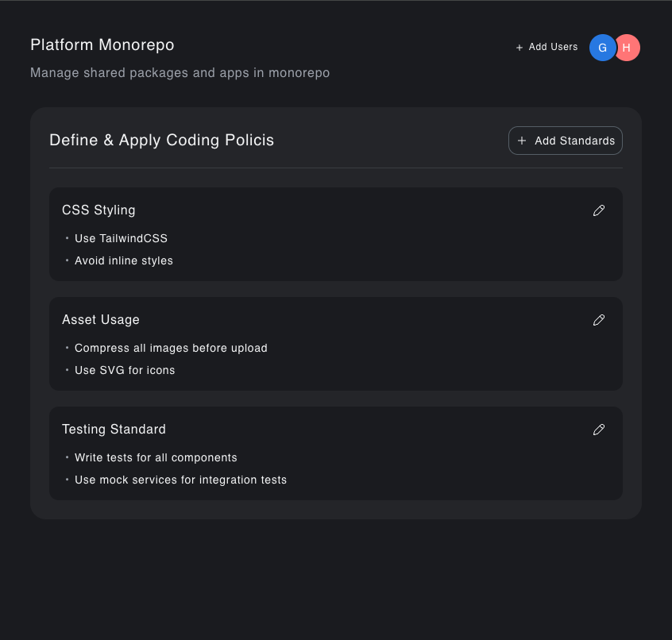Viewport: 672px width, 640px height.
Task: Click the Use mock services rule
Action: coord(180,480)
